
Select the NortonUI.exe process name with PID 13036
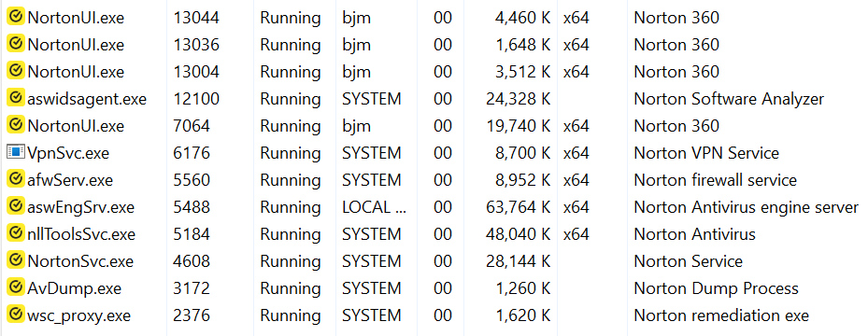point(76,45)
